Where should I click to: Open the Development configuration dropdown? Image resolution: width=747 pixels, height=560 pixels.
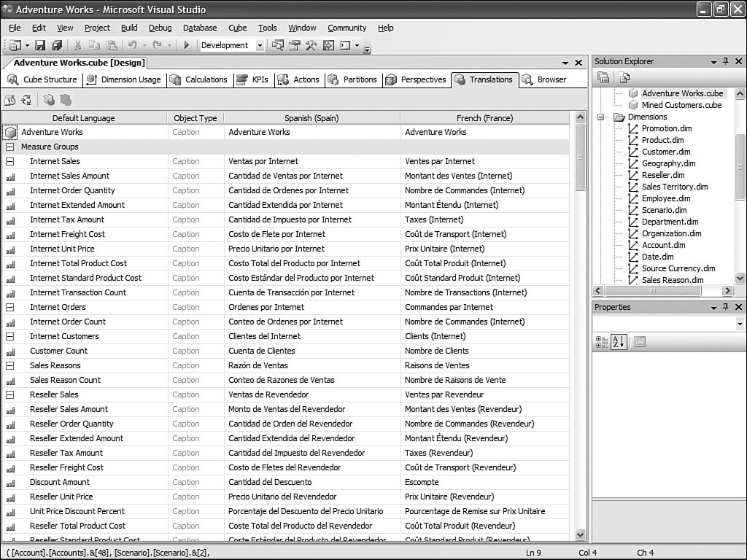(x=260, y=46)
